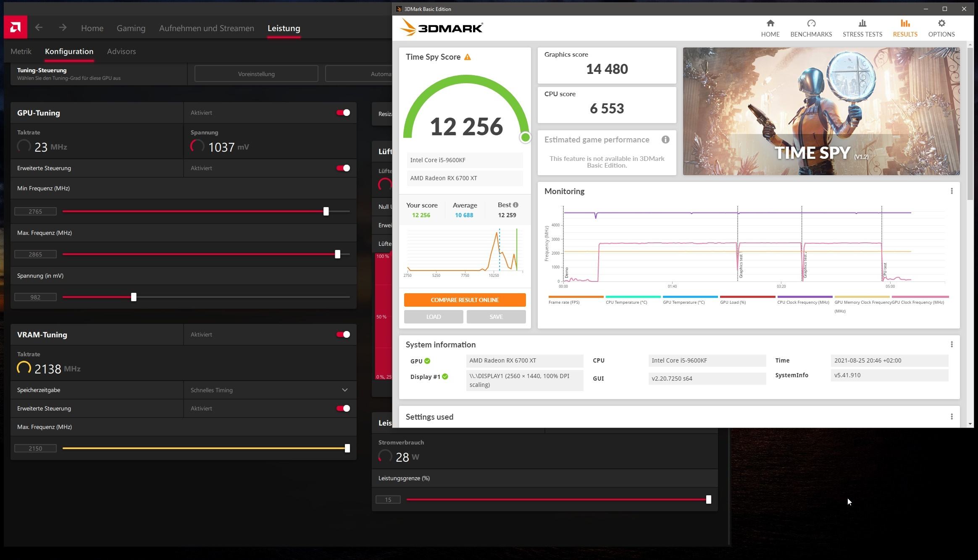Open Aufnehmen und Streamen tab

tap(207, 28)
